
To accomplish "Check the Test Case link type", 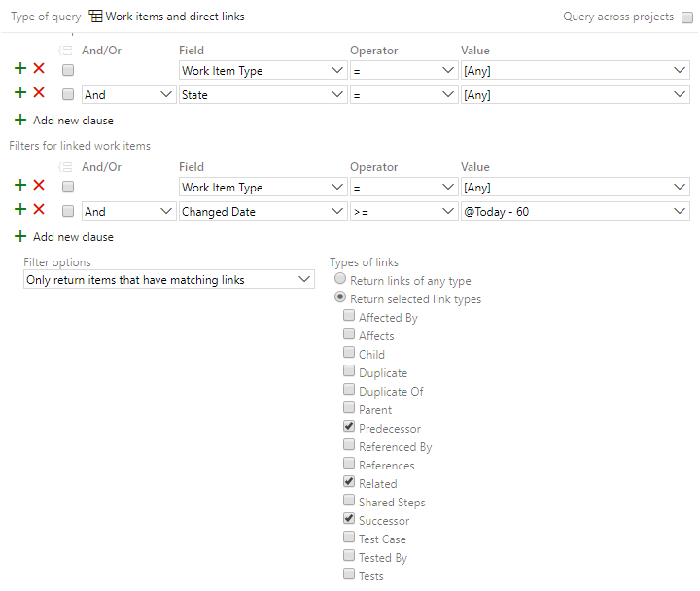I will 349,537.
